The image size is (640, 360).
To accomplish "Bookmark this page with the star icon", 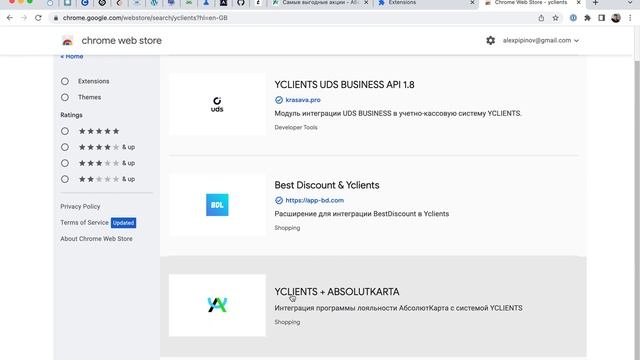I will coord(556,18).
